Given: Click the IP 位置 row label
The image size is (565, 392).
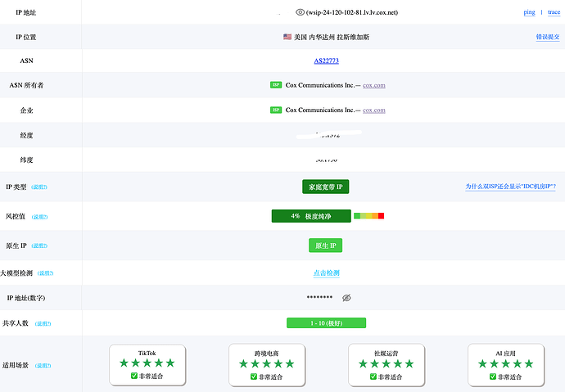Looking at the screenshot, I should [26, 37].
